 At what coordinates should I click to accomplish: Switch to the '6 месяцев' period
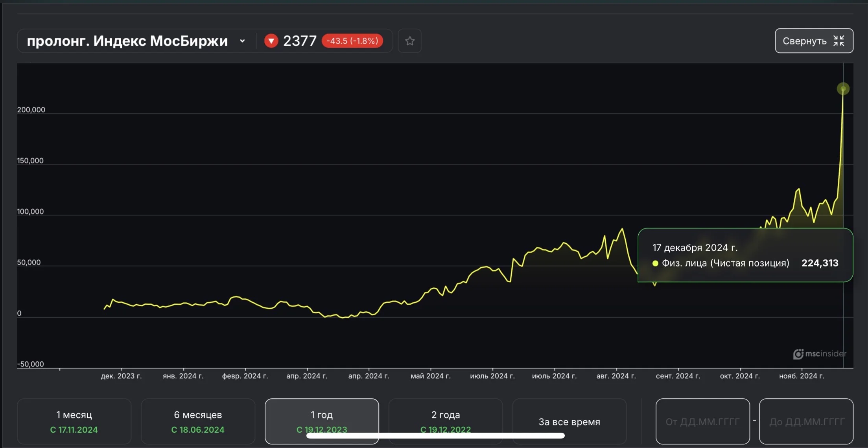point(198,421)
